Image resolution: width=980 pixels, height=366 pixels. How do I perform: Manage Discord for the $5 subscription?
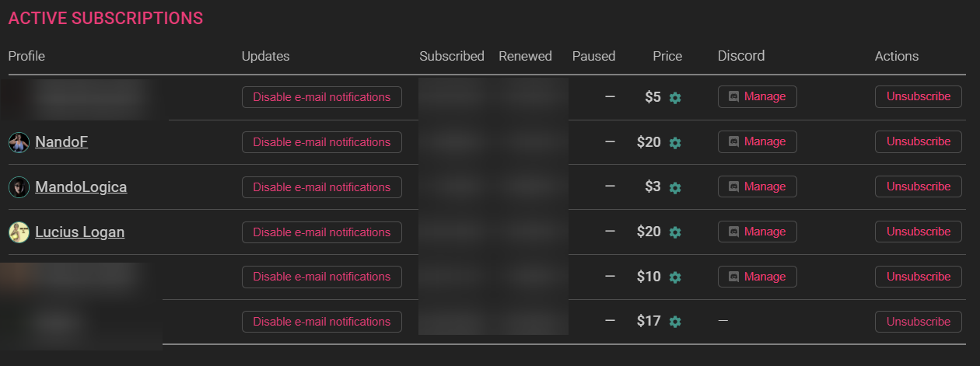(x=757, y=97)
